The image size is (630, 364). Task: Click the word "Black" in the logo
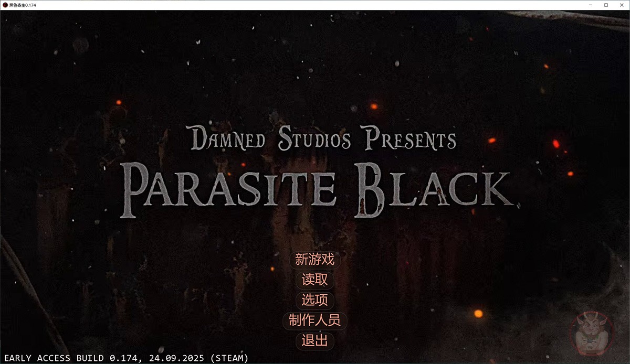(x=432, y=189)
